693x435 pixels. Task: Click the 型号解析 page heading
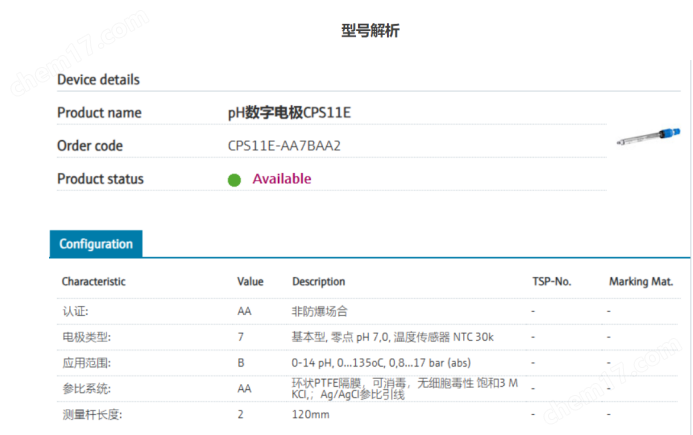click(370, 31)
